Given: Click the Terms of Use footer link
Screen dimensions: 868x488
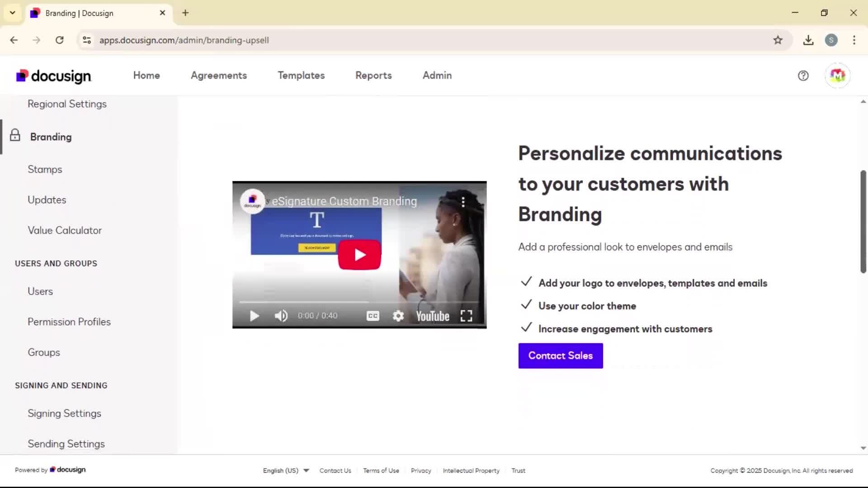Looking at the screenshot, I should [x=381, y=470].
